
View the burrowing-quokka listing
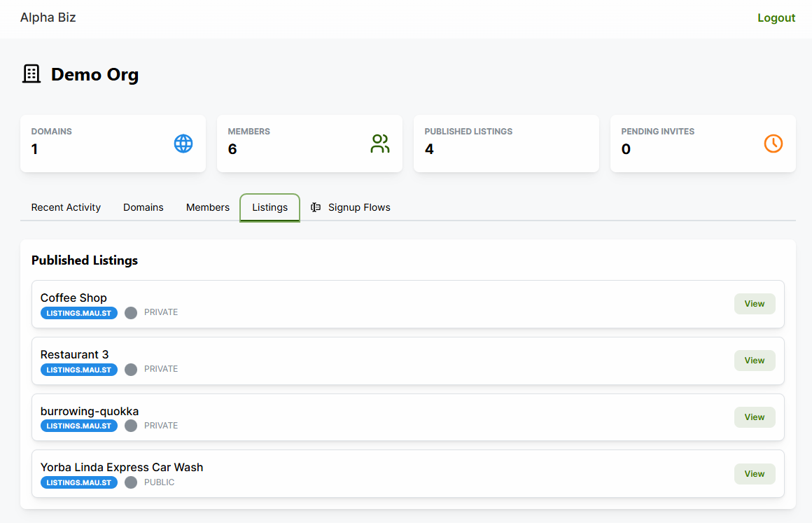click(x=755, y=417)
